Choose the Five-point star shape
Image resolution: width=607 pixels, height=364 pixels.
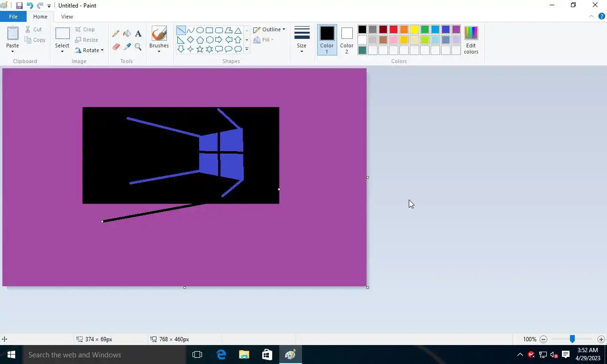pos(200,49)
